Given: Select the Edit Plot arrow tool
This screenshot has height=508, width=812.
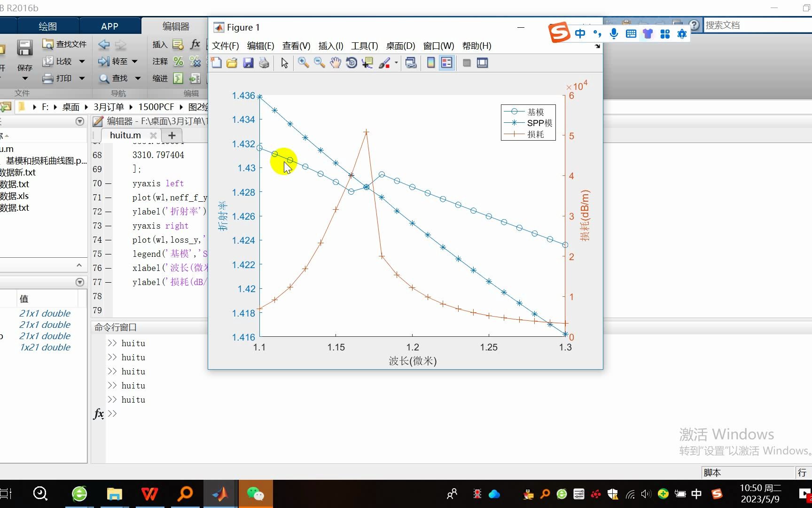Looking at the screenshot, I should tap(284, 63).
